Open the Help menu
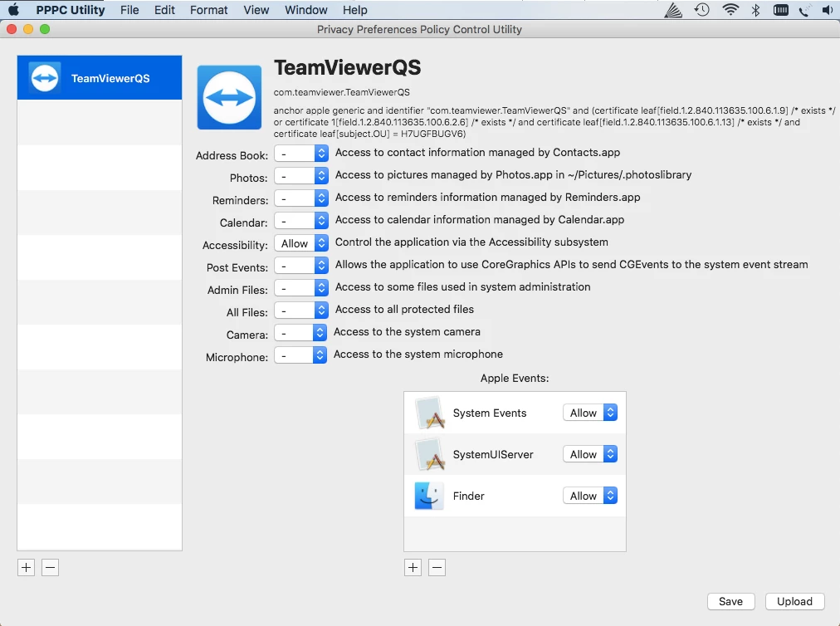The height and width of the screenshot is (626, 840). click(355, 10)
